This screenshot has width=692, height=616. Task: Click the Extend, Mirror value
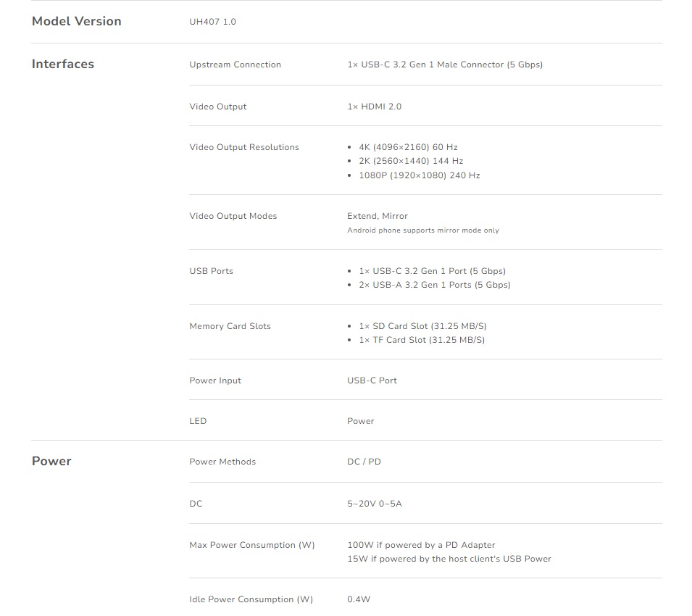click(x=378, y=216)
